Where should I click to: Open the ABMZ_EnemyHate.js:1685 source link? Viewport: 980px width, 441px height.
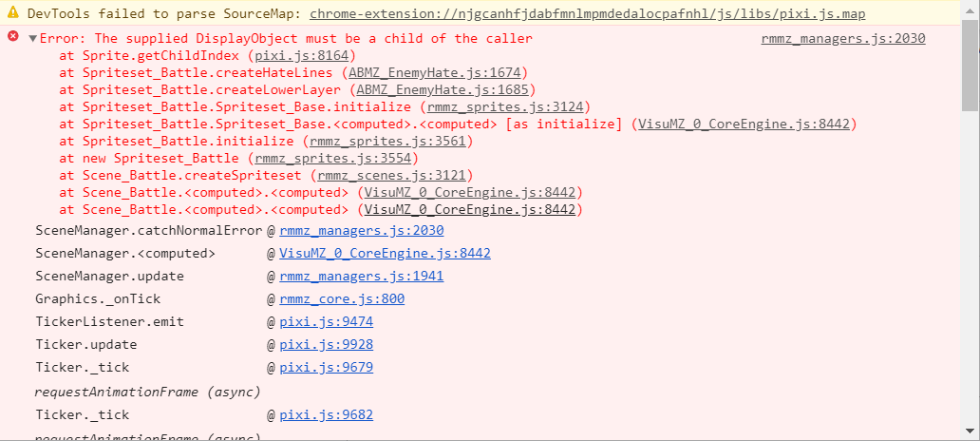click(443, 89)
